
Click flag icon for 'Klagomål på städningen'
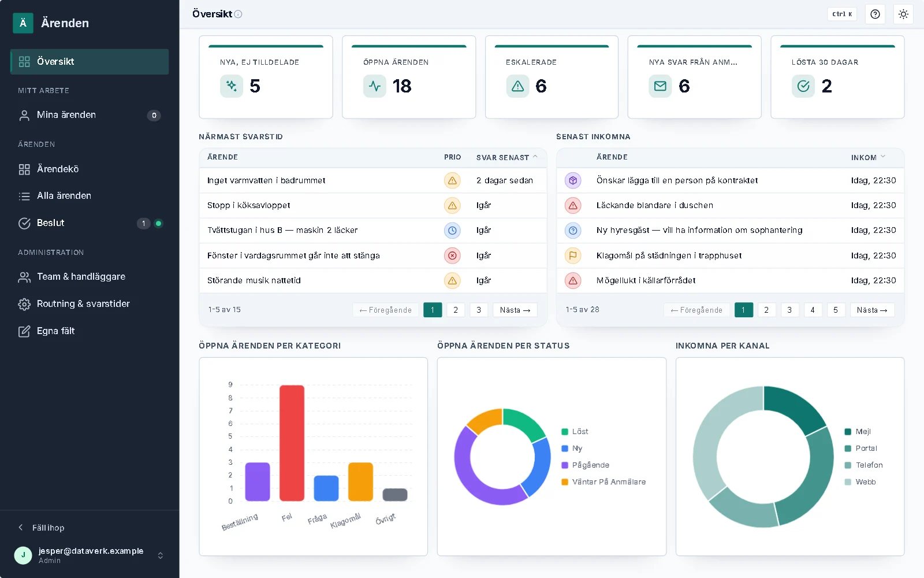[573, 255]
